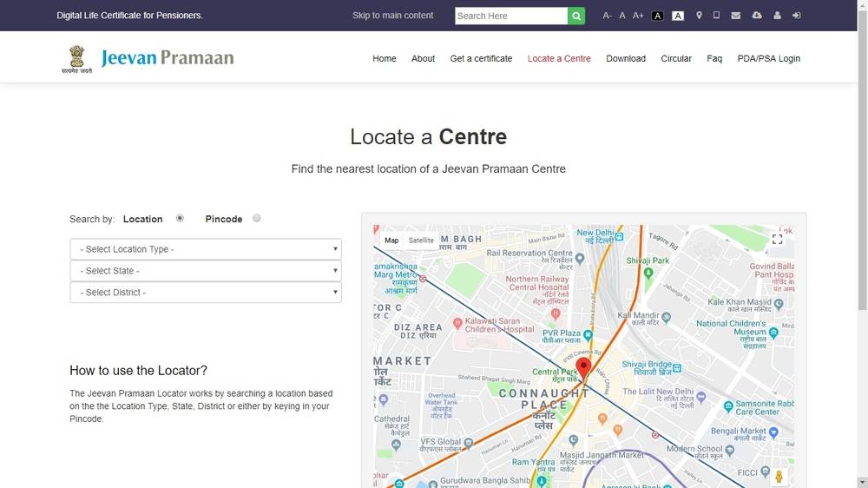The image size is (868, 488).
Task: Click Shivaji Park green map pin
Action: [648, 273]
